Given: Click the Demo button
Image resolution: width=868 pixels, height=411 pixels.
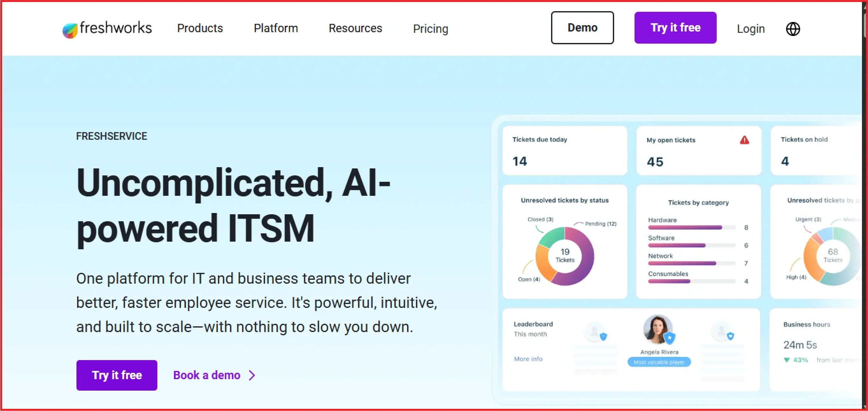Looking at the screenshot, I should (582, 28).
